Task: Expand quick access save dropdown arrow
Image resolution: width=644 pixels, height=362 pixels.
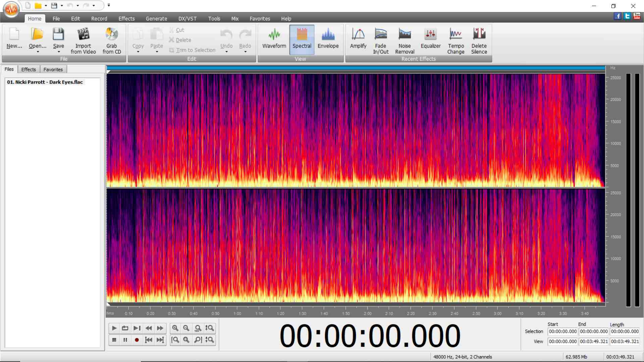Action: click(x=62, y=6)
